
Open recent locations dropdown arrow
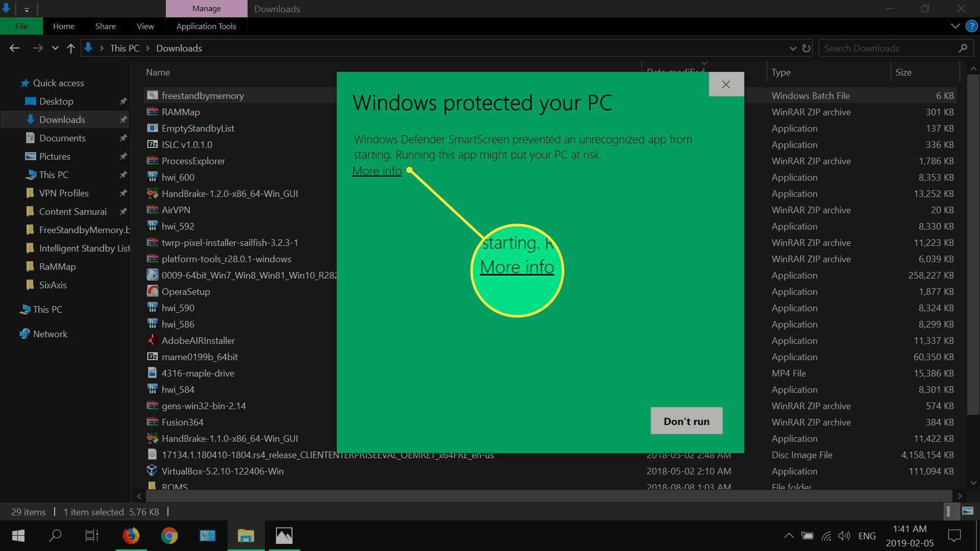(x=55, y=48)
